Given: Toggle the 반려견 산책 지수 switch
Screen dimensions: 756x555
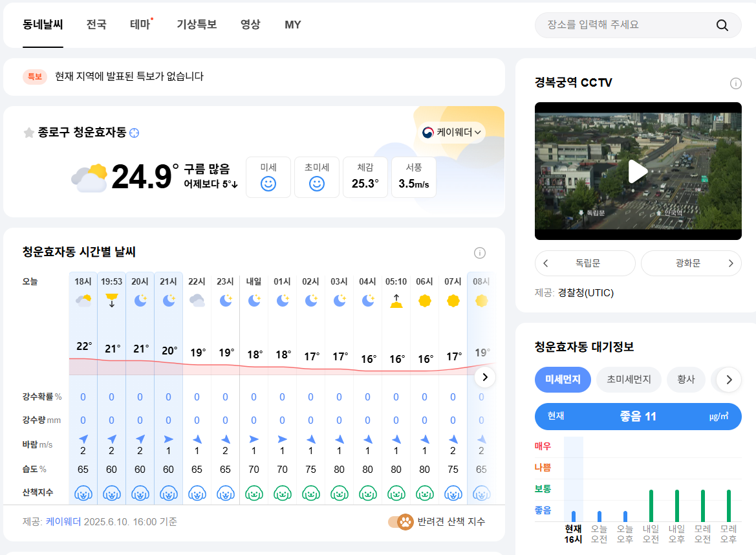Looking at the screenshot, I should point(401,522).
